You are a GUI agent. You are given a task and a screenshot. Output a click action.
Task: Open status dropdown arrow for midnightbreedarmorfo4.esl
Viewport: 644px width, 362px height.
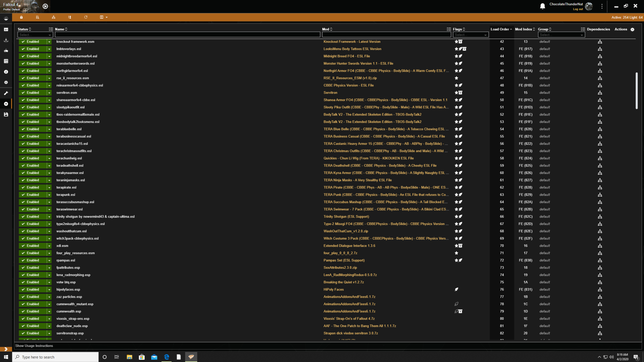[49, 56]
